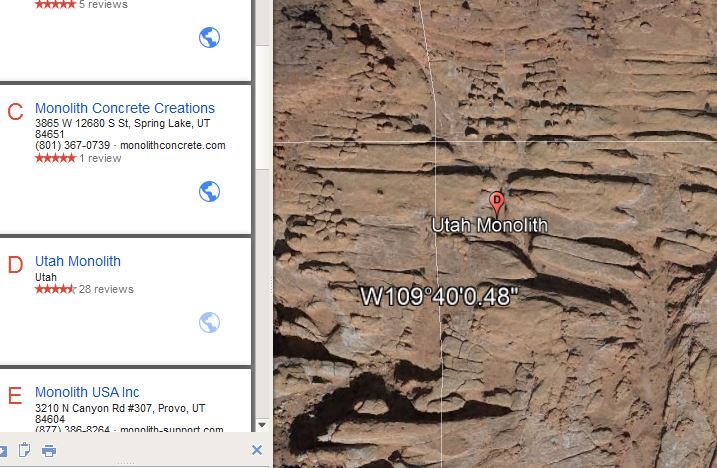This screenshot has height=468, width=717.
Task: Click the save-to-places folder icon at bottom left
Action: [x=3, y=451]
